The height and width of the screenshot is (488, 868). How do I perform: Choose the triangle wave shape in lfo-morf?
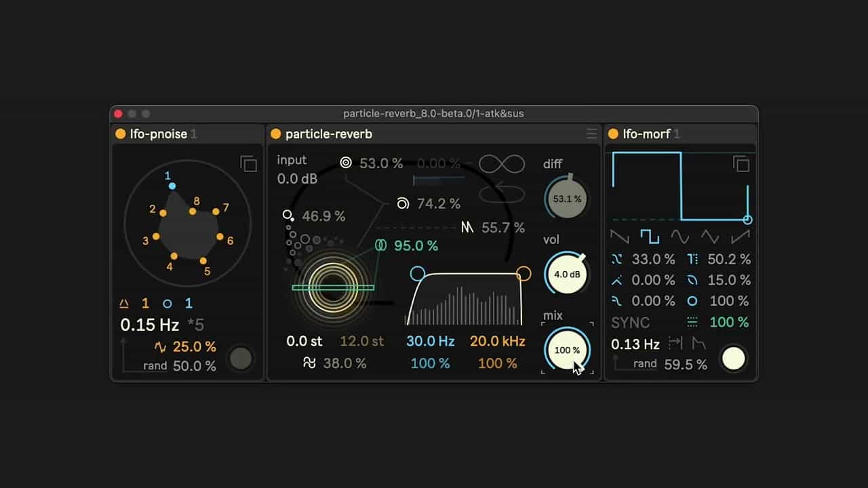point(710,237)
